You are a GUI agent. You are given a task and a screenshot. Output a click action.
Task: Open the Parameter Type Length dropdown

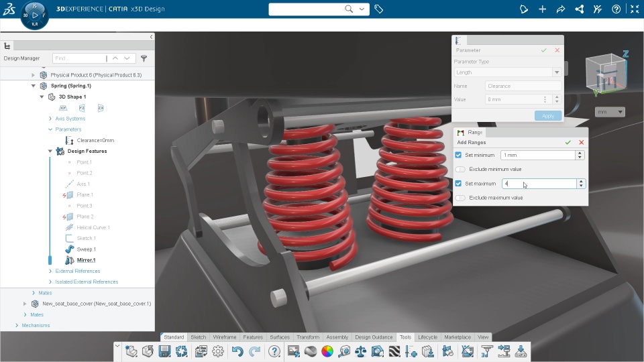point(557,72)
